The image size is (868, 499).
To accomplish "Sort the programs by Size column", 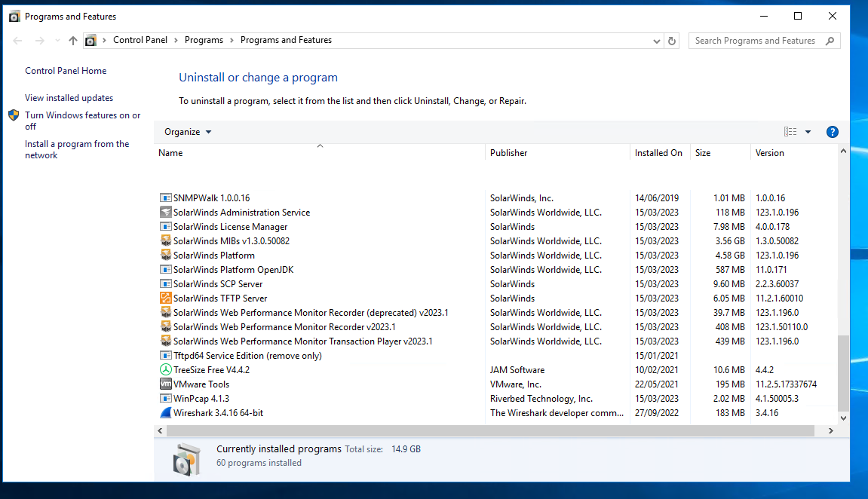I will (720, 153).
